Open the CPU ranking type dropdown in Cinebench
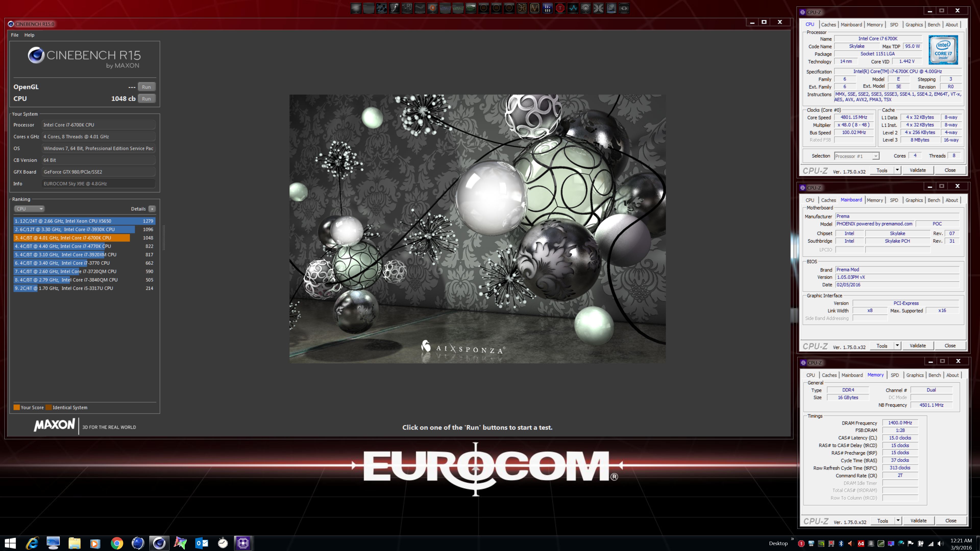 click(29, 209)
